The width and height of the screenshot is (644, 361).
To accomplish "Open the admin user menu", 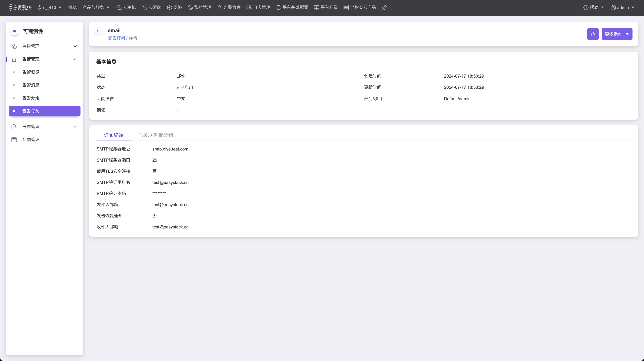I will pyautogui.click(x=622, y=8).
